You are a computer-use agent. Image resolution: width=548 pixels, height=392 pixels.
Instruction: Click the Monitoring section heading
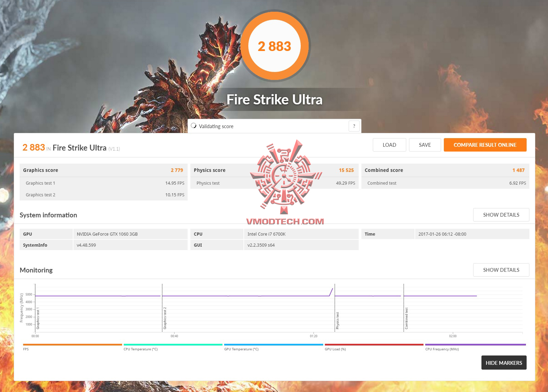click(36, 270)
